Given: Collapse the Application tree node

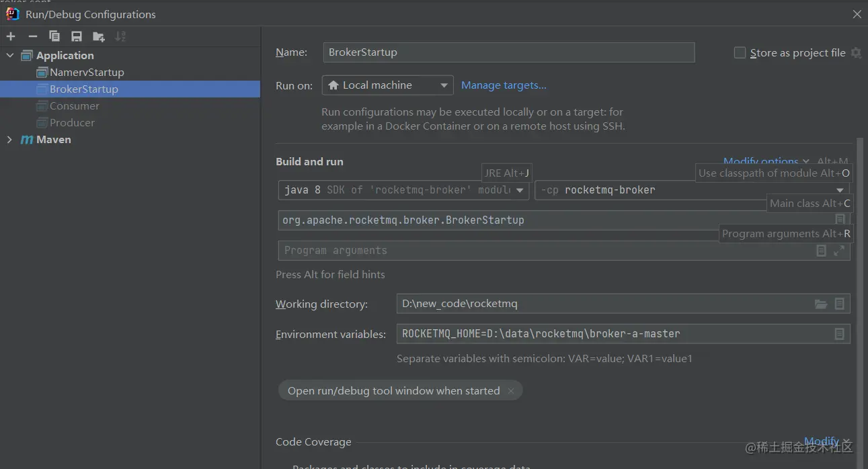Looking at the screenshot, I should pos(9,55).
